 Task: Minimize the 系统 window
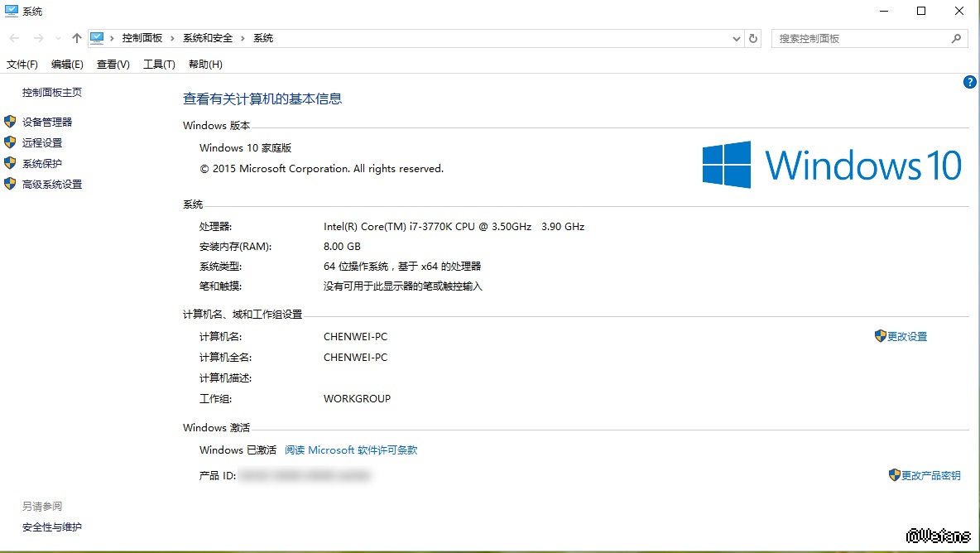tap(884, 12)
